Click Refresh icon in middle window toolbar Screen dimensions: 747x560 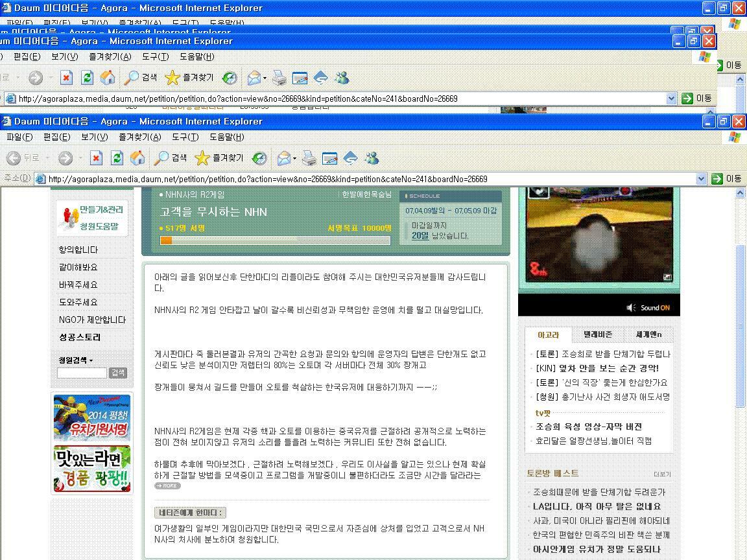(87, 78)
